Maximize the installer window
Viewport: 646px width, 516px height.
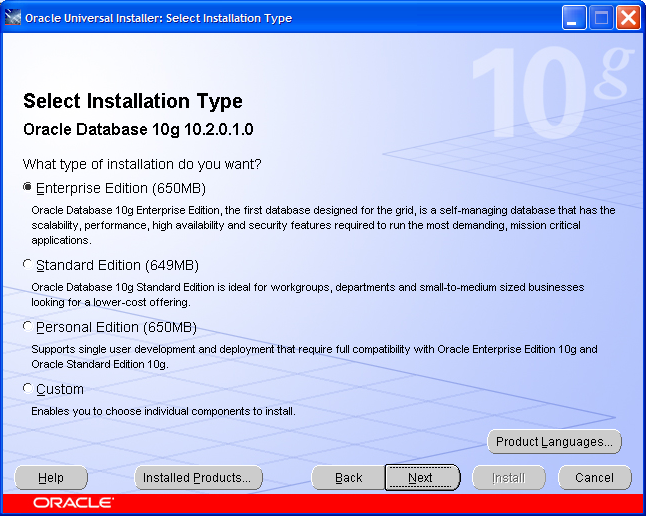[601, 18]
